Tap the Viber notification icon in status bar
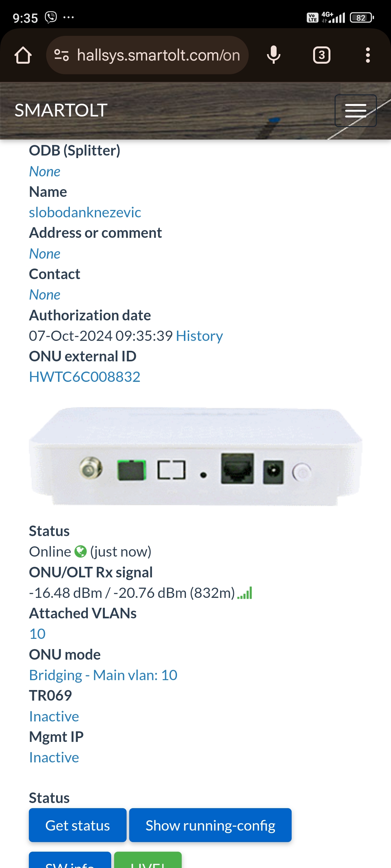This screenshot has width=391, height=868. (x=51, y=17)
